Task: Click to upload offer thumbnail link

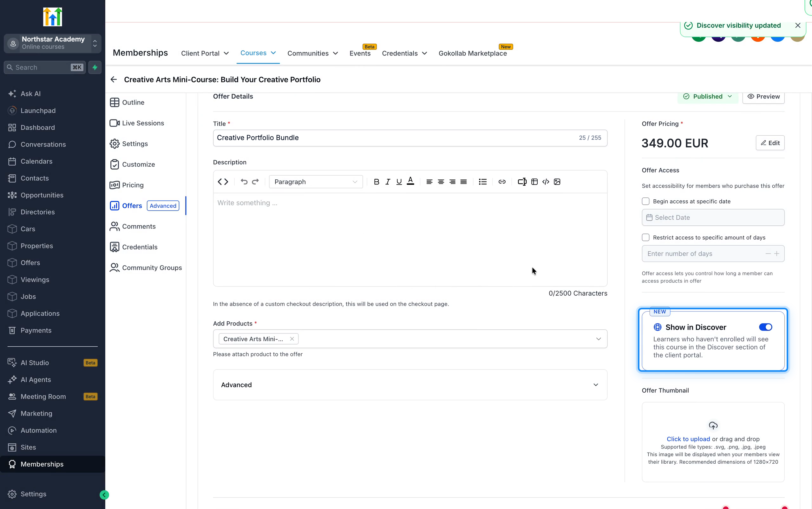Action: [688, 439]
